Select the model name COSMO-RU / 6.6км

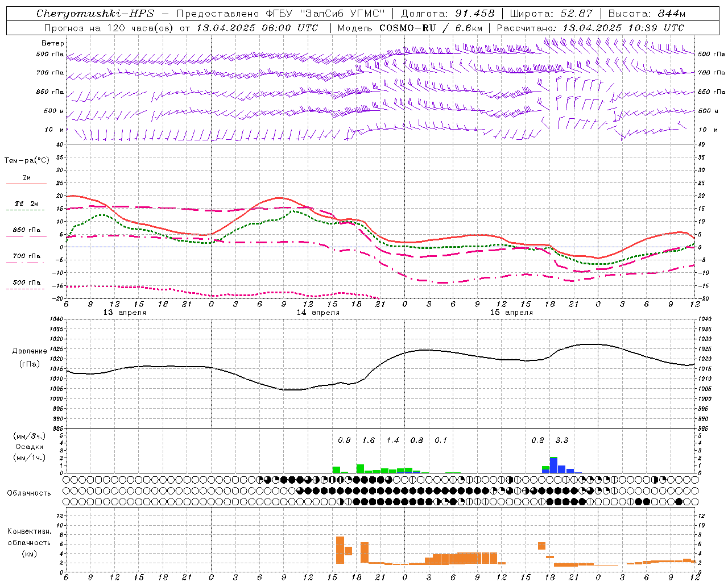[x=431, y=28]
